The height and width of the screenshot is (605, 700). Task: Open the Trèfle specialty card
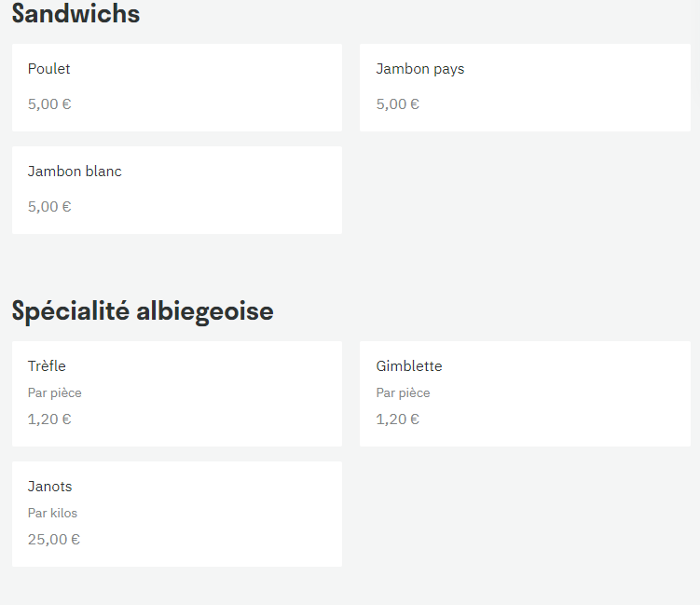[177, 393]
